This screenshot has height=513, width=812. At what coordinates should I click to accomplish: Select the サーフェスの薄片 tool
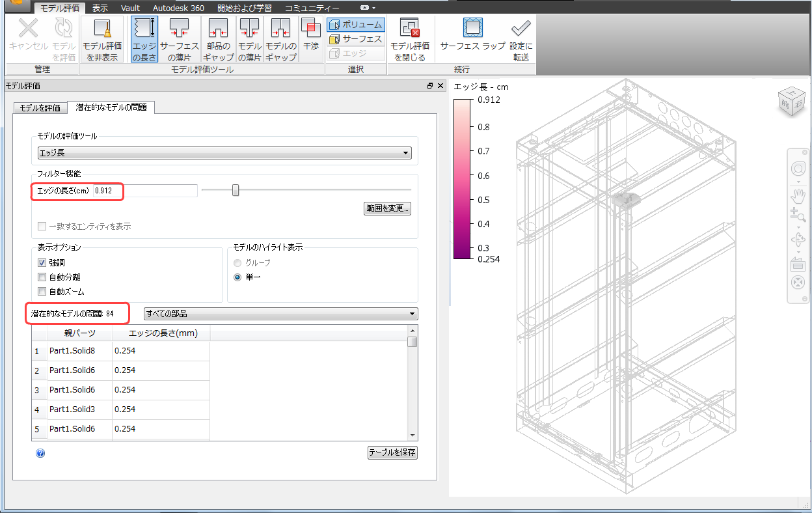[180, 38]
